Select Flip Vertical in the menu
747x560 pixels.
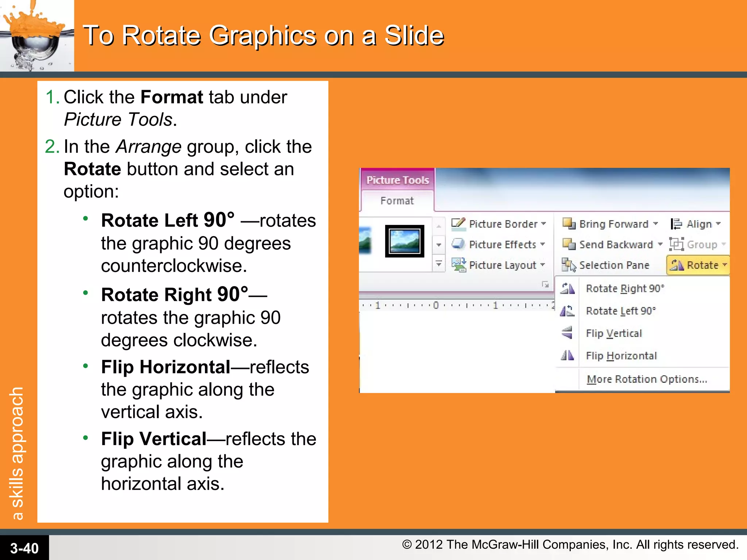tap(614, 333)
